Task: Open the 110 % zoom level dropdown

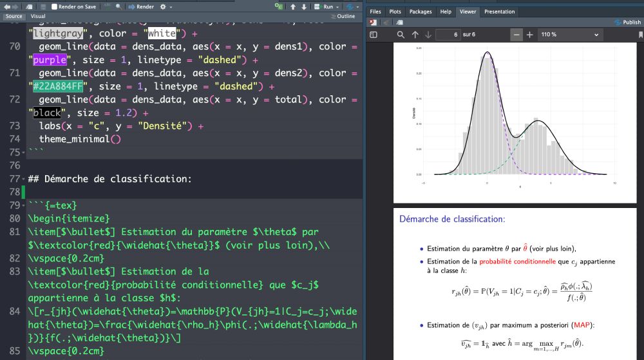Action: tap(570, 35)
